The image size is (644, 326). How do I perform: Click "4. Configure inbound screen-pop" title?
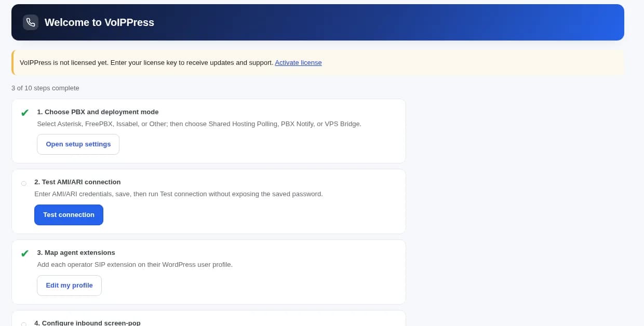click(87, 323)
